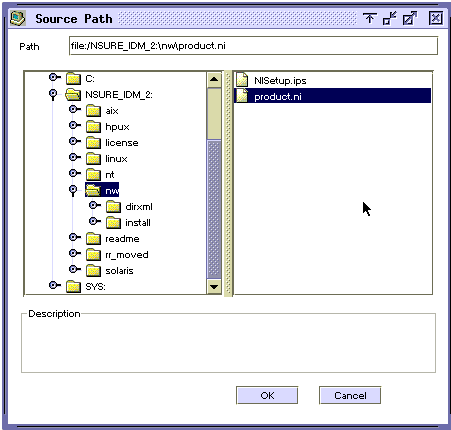Click the license folder icon
This screenshot has width=451, height=430.
click(x=93, y=143)
